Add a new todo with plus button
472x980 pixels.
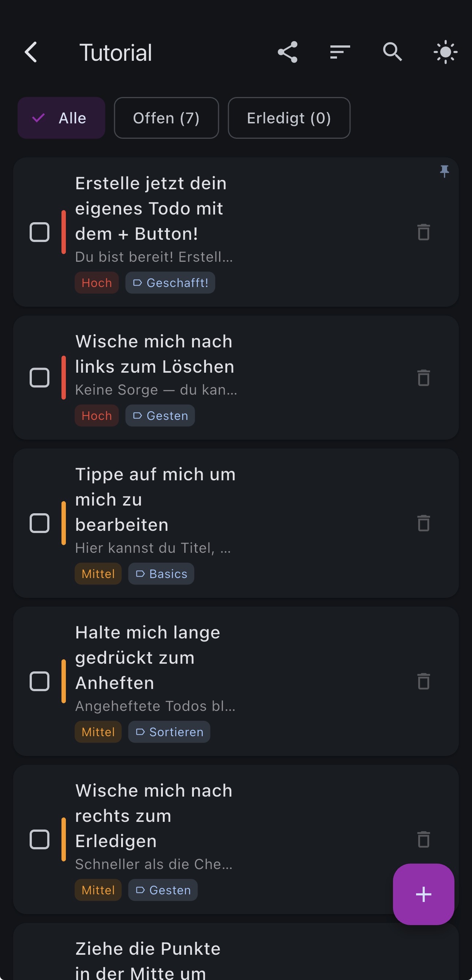(423, 894)
